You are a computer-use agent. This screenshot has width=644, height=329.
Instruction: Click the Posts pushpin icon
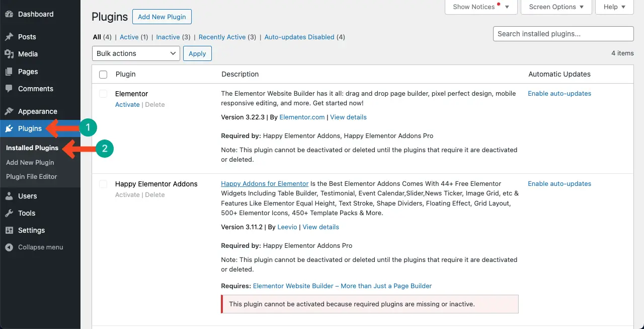pyautogui.click(x=9, y=37)
